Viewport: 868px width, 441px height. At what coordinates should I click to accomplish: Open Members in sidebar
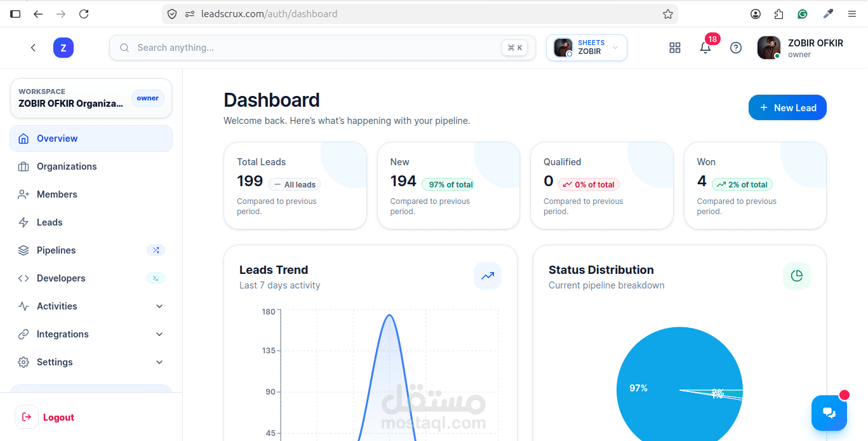(x=91, y=194)
